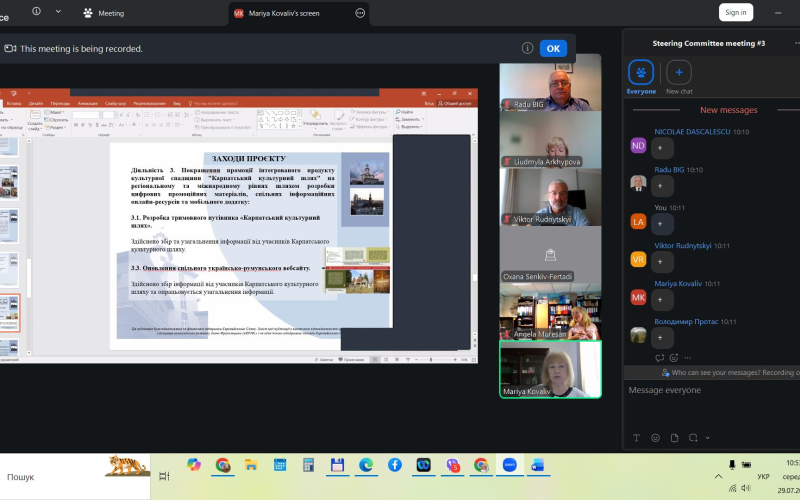Open the LA avatar in chat

[638, 221]
